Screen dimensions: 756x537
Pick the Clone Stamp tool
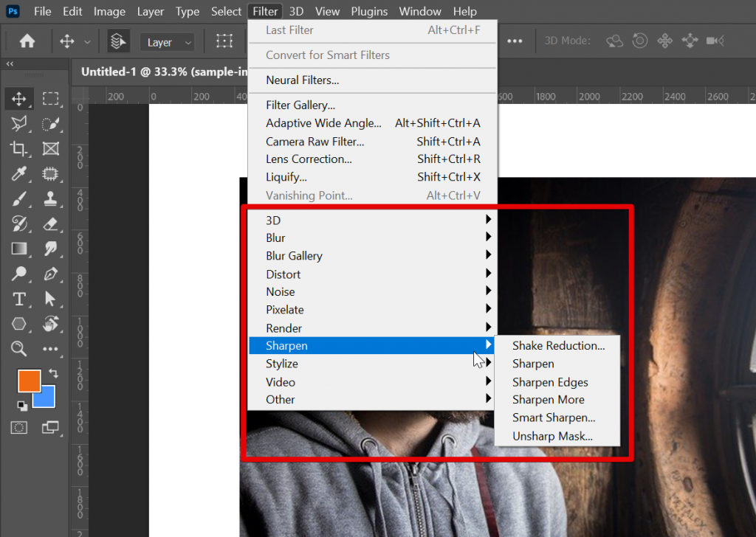click(x=50, y=199)
